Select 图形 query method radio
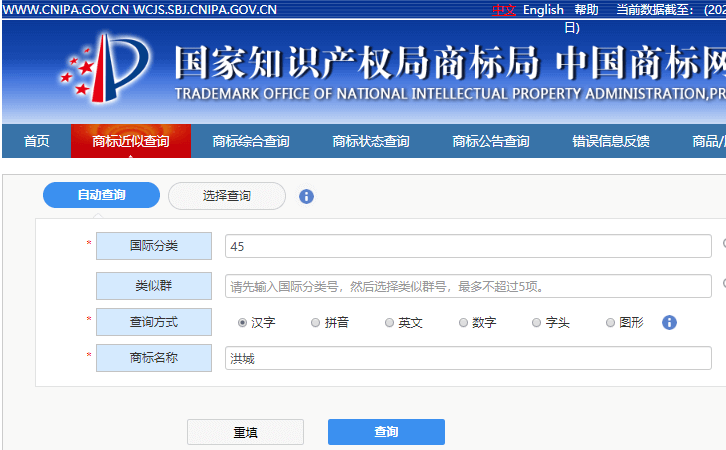Screen dimensions: 726x450 click(610, 323)
